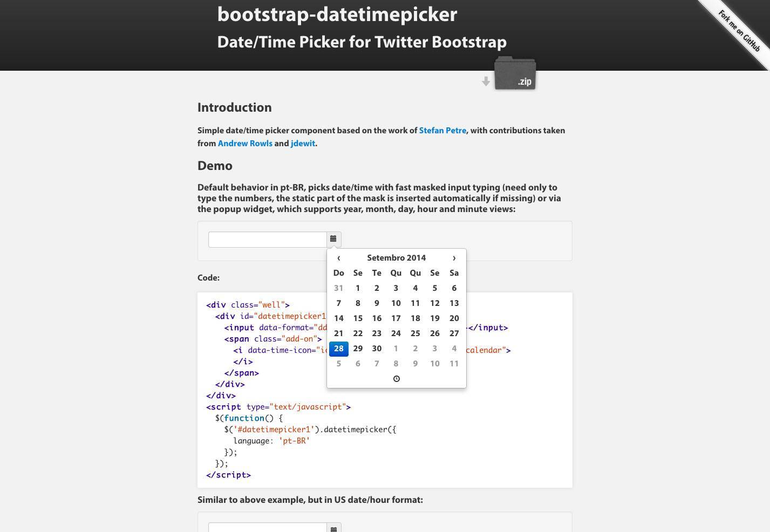Viewport: 770px width, 532px height.
Task: Pick the greyed-out day 31 of the previous month
Action: click(338, 288)
